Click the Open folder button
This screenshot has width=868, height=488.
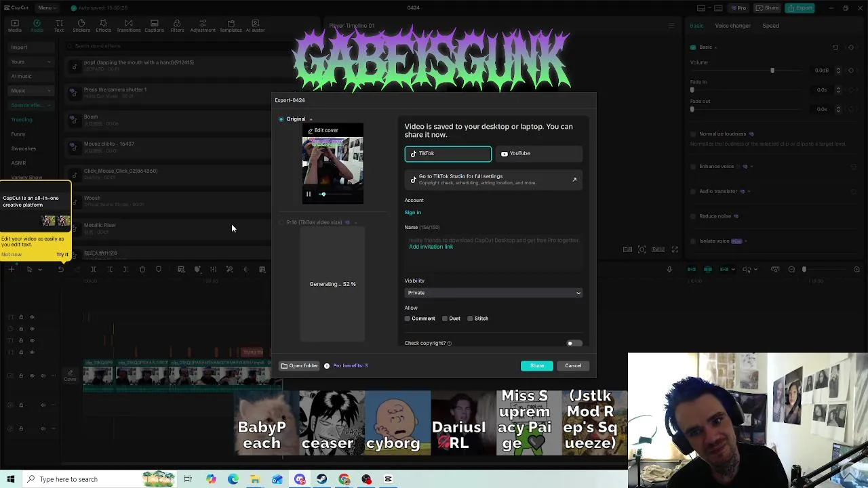pyautogui.click(x=299, y=366)
